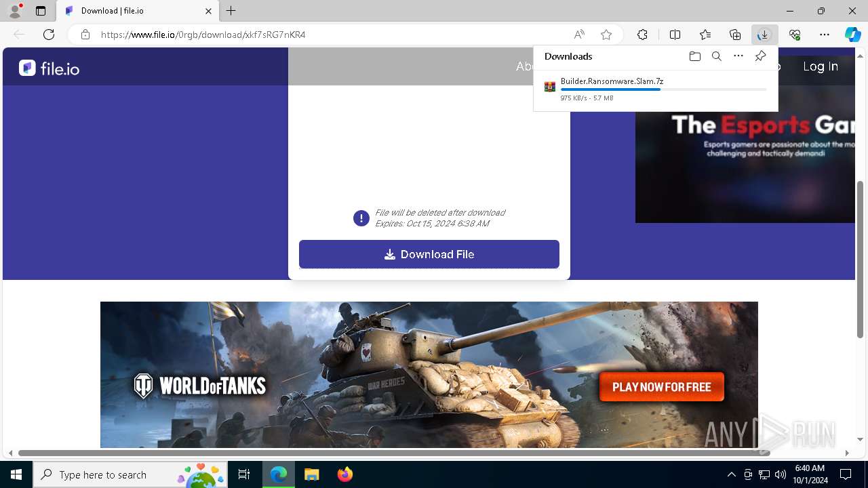868x488 pixels.
Task: Open Edge Settings and more menu
Action: (x=825, y=35)
